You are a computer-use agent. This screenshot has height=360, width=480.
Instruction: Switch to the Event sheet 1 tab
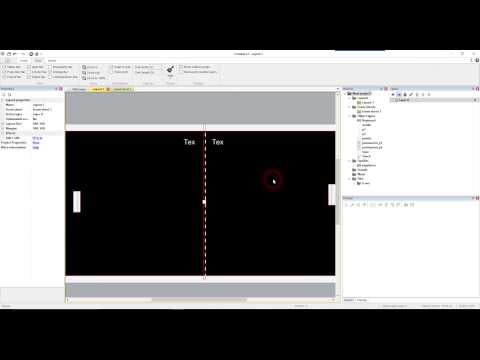click(122, 89)
